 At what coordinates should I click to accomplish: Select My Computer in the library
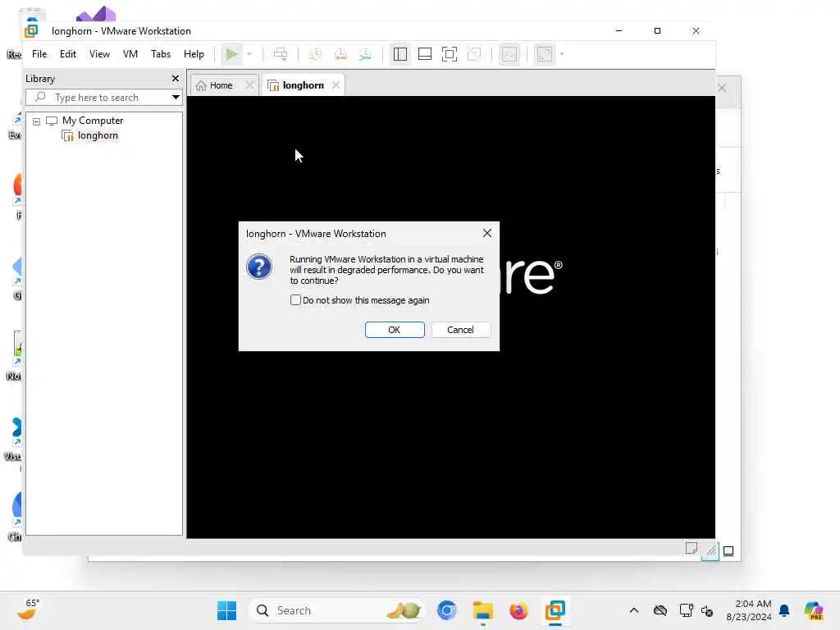point(92,121)
